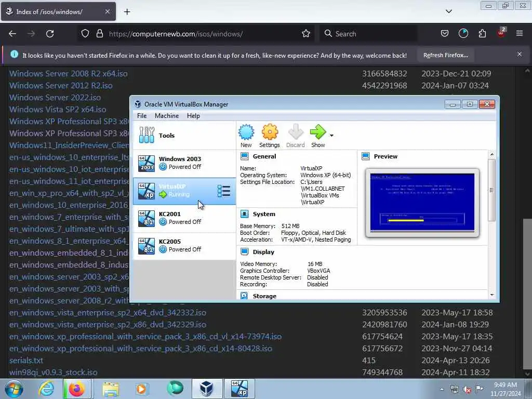Launch Internet Explorer from the taskbar
Image resolution: width=532 pixels, height=399 pixels.
point(46,389)
